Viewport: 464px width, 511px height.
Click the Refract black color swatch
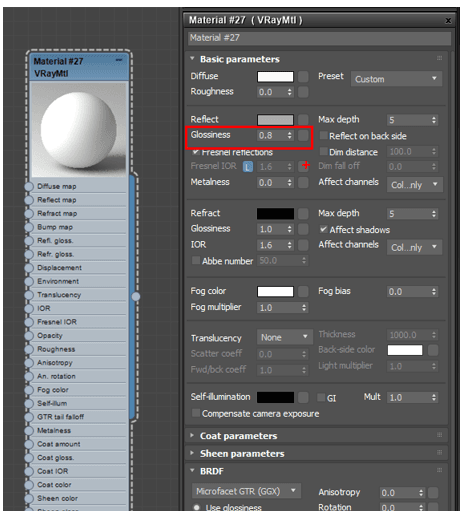(x=275, y=214)
